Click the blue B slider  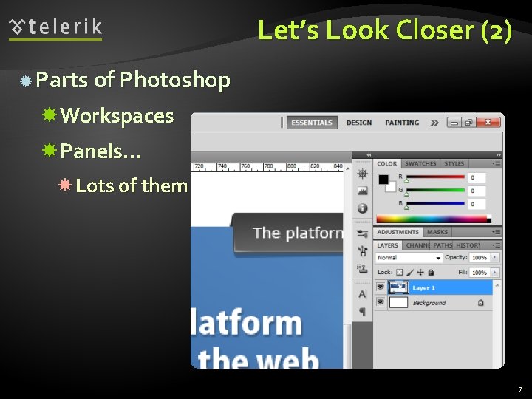436,204
